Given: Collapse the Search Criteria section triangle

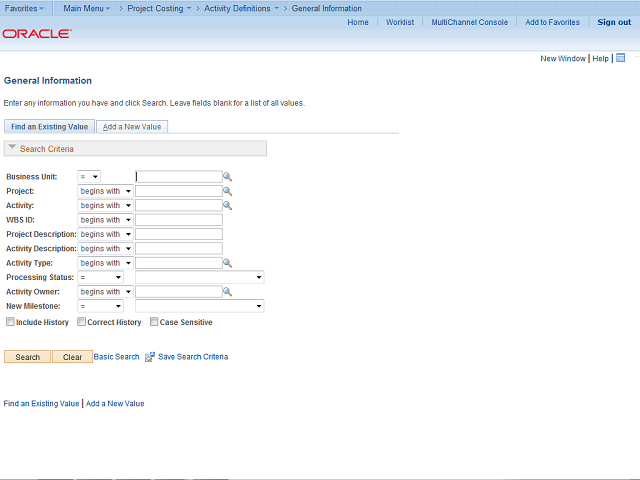Looking at the screenshot, I should [x=11, y=148].
